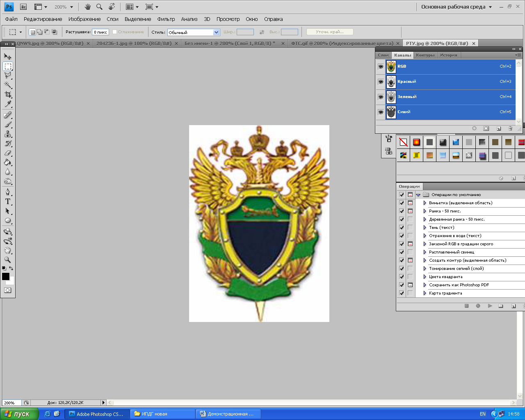Screen dimensions: 525x420
Task: Collapse Операции по умолчанию folder
Action: [x=418, y=195]
